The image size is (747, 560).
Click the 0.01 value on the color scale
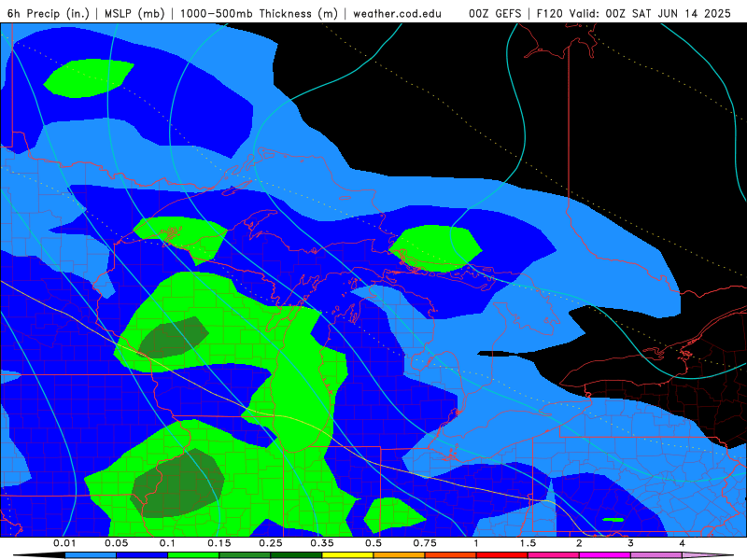tap(64, 543)
